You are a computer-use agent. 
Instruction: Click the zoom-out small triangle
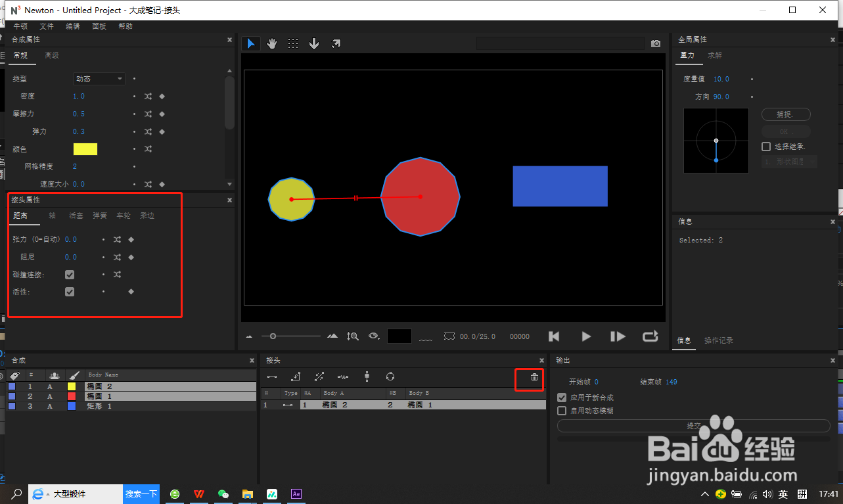point(250,336)
